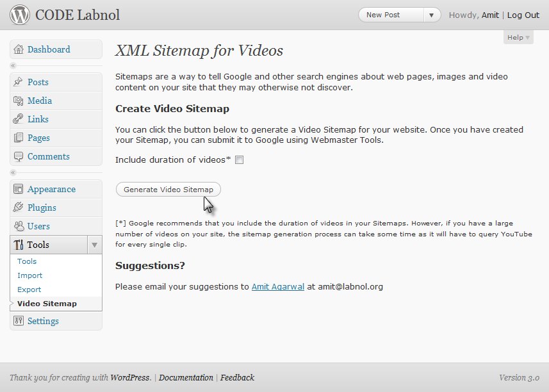Click the Log Out link
This screenshot has height=392, width=549.
pos(523,15)
